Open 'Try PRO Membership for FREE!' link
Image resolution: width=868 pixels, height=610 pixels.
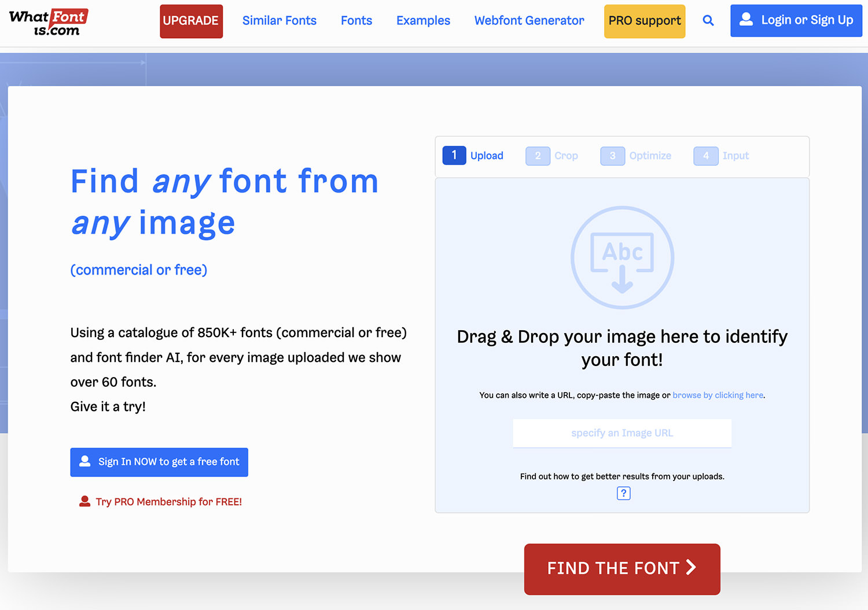point(161,502)
